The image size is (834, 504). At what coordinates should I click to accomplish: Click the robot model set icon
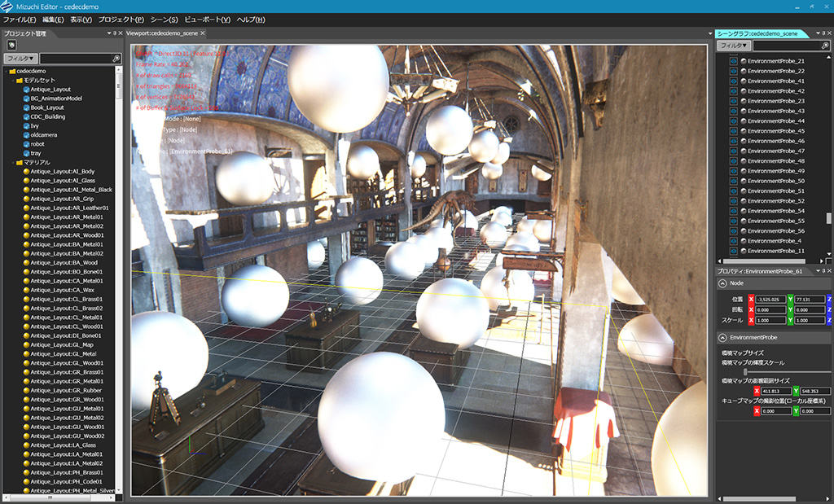coord(25,144)
